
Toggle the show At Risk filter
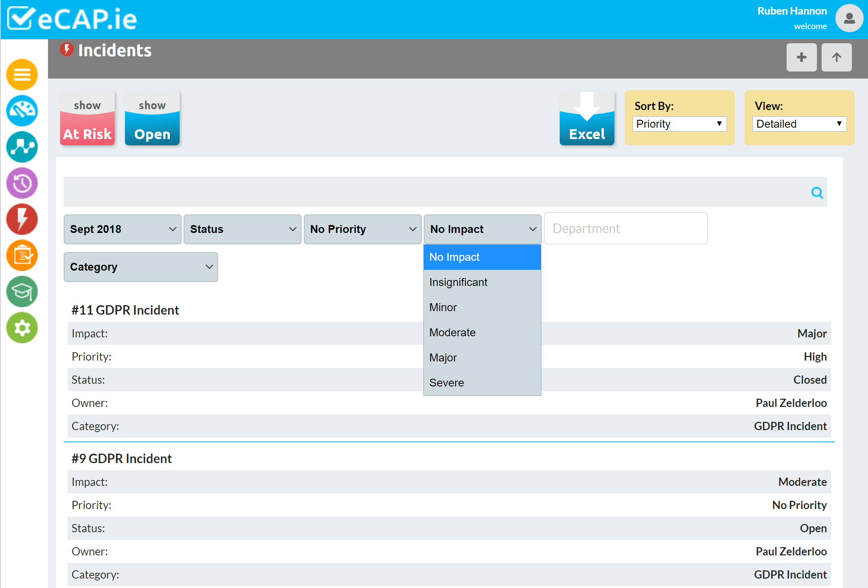click(x=87, y=118)
